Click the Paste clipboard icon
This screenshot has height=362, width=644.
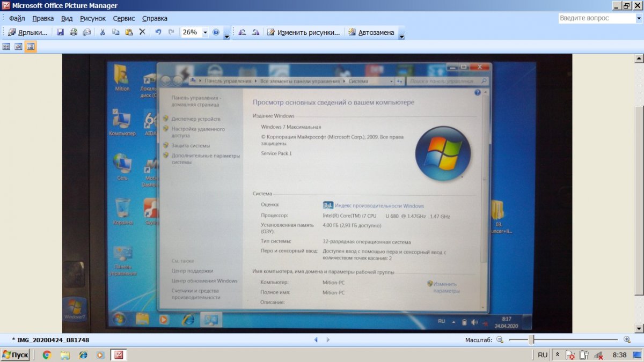(x=129, y=32)
